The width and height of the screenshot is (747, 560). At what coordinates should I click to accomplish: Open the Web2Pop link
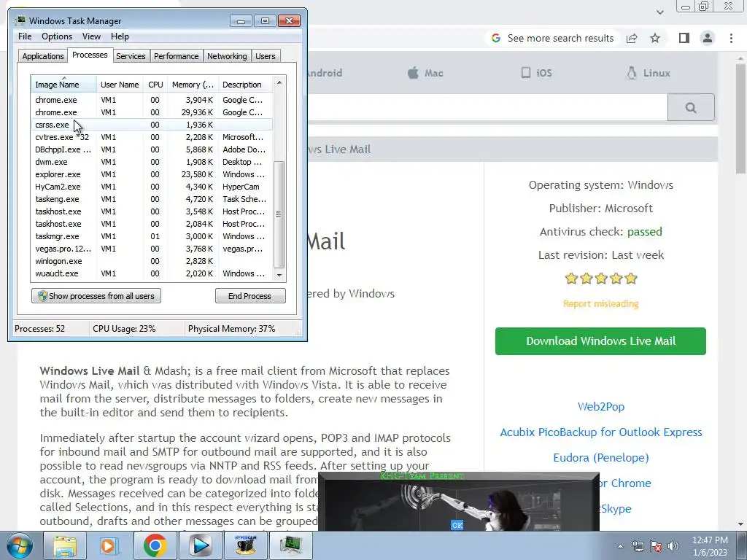(x=601, y=407)
